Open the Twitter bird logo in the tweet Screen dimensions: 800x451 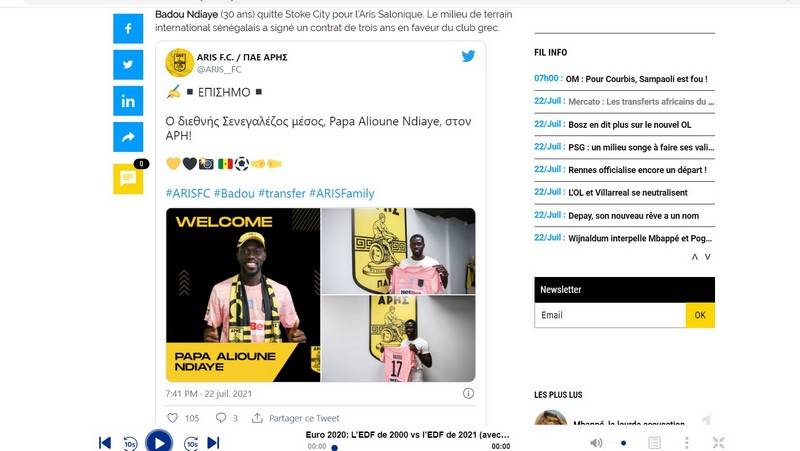(468, 56)
